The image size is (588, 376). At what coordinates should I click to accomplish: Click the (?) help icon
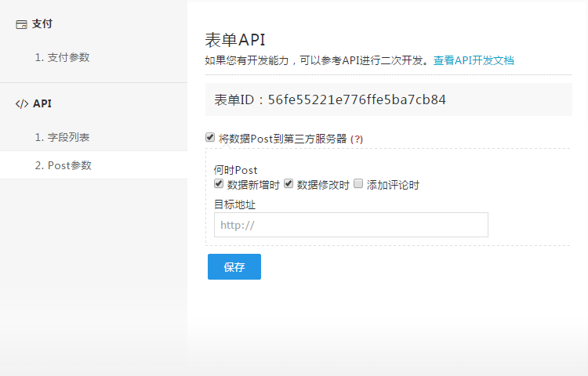(x=357, y=139)
